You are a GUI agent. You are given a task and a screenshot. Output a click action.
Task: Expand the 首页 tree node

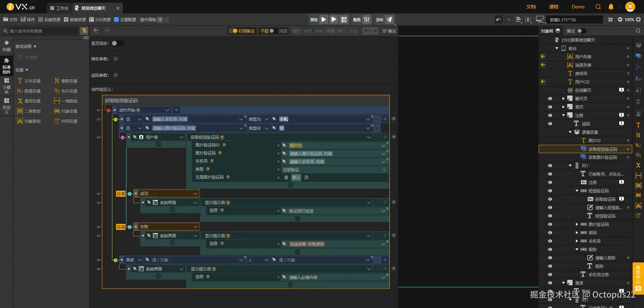click(x=563, y=107)
